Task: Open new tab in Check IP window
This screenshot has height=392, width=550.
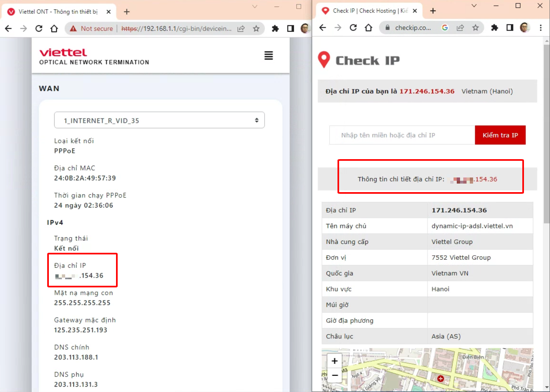Action: tap(433, 11)
